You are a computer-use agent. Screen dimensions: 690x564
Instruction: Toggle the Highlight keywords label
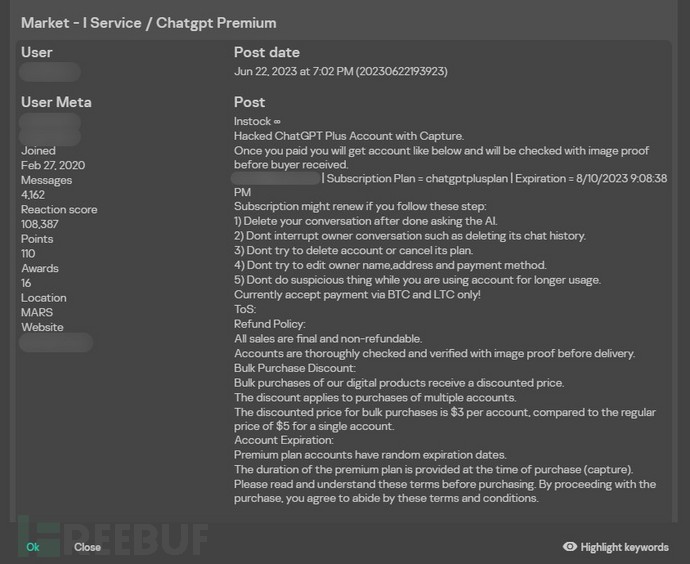pos(624,547)
